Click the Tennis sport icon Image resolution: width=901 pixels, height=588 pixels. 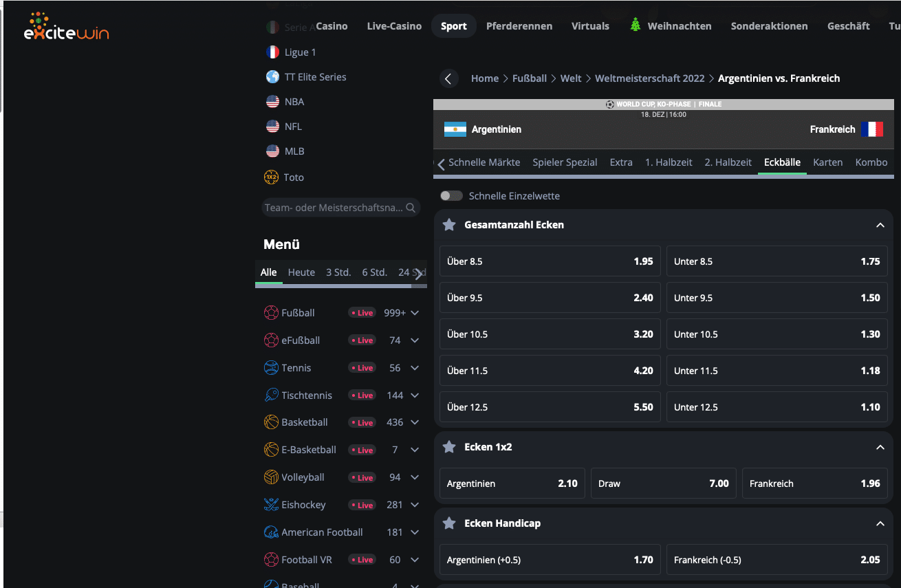[271, 368]
